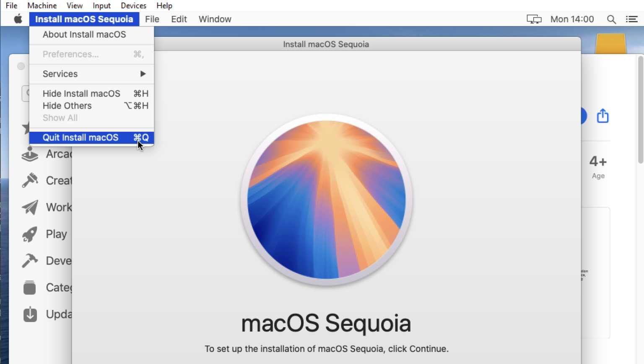Open Spotlight search from the menu bar
644x364 pixels.
[611, 19]
